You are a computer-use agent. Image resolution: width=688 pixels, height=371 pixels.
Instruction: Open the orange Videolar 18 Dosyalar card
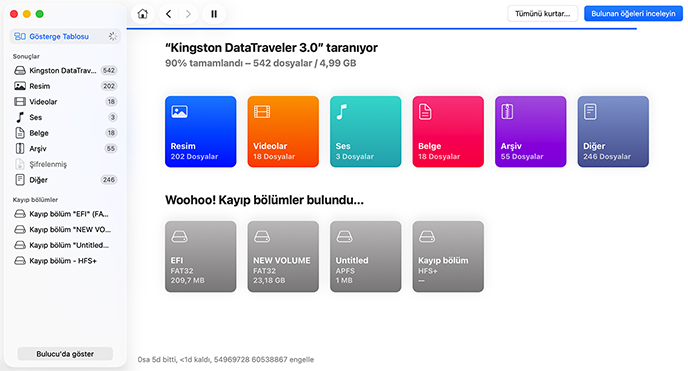point(283,132)
